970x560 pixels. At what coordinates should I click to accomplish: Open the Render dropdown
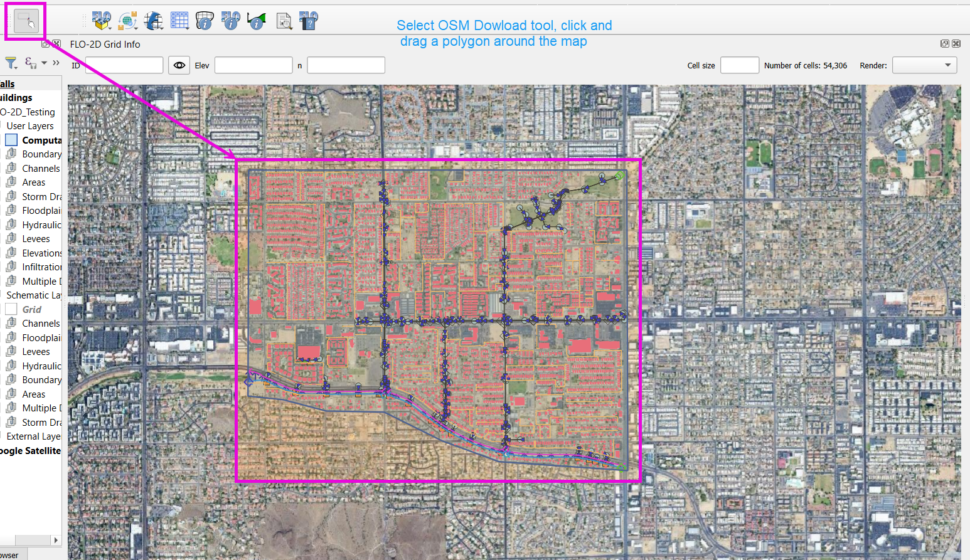click(x=924, y=65)
